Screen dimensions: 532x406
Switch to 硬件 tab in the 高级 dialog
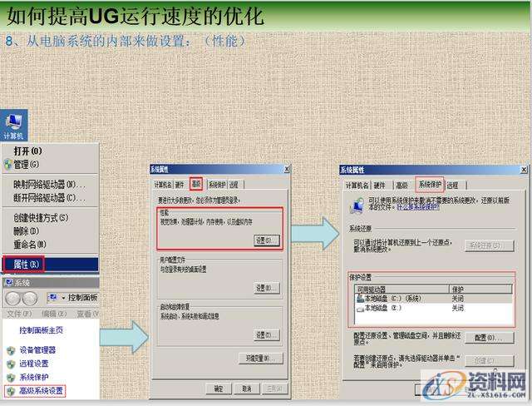click(180, 185)
